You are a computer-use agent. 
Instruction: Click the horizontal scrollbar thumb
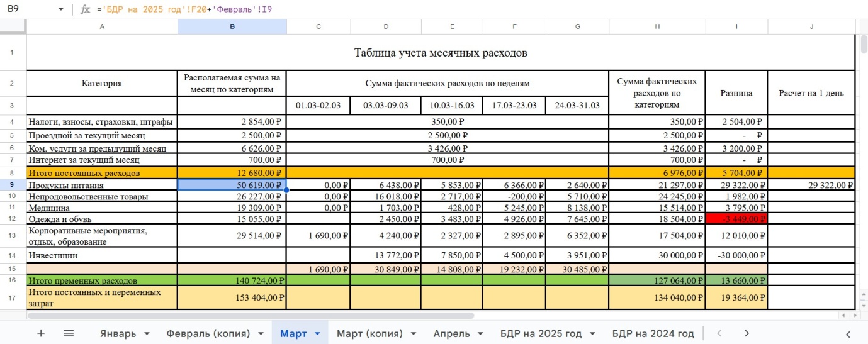(x=252, y=316)
